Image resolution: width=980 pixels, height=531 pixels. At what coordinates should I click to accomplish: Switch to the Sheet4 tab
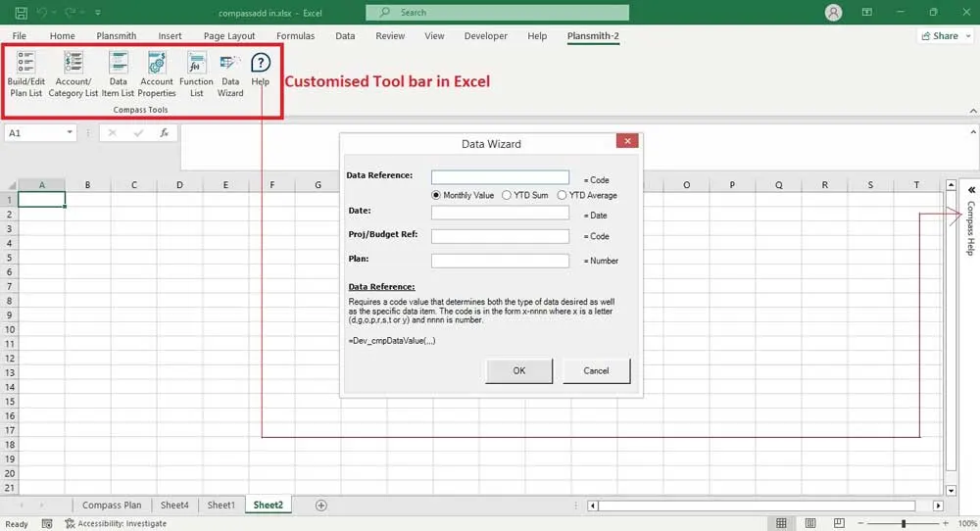174,505
